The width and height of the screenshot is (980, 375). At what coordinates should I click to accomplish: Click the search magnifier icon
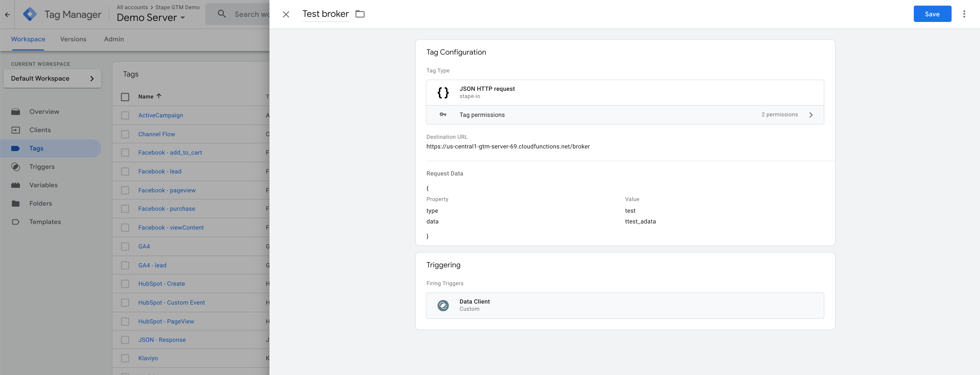point(221,14)
